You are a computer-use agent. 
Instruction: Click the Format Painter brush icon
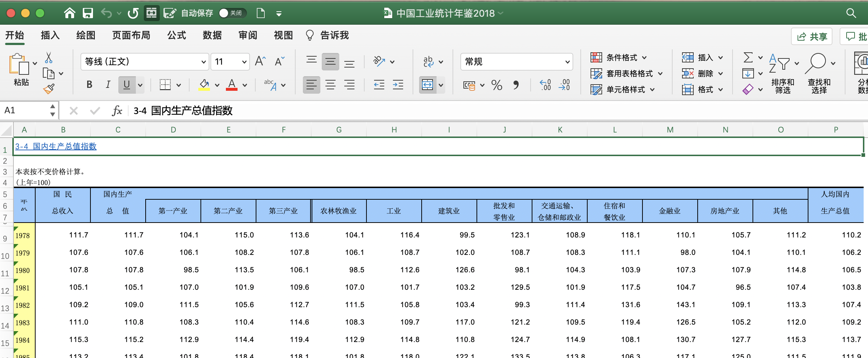tap(49, 89)
